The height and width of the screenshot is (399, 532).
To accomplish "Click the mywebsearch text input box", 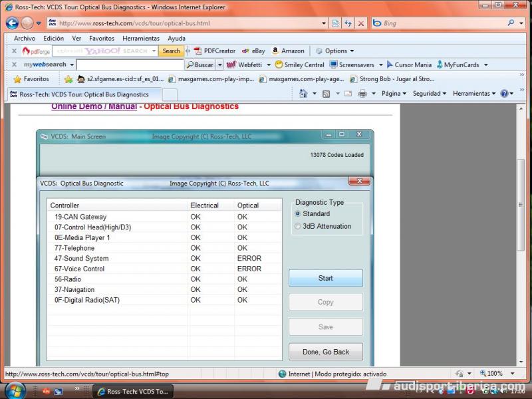I will [130, 65].
